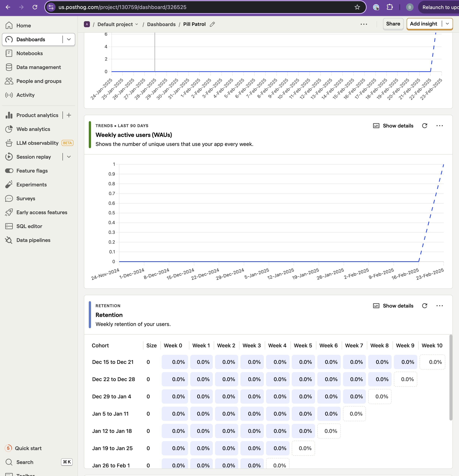Bookmark page with the star icon
The image size is (459, 476).
pos(357,7)
